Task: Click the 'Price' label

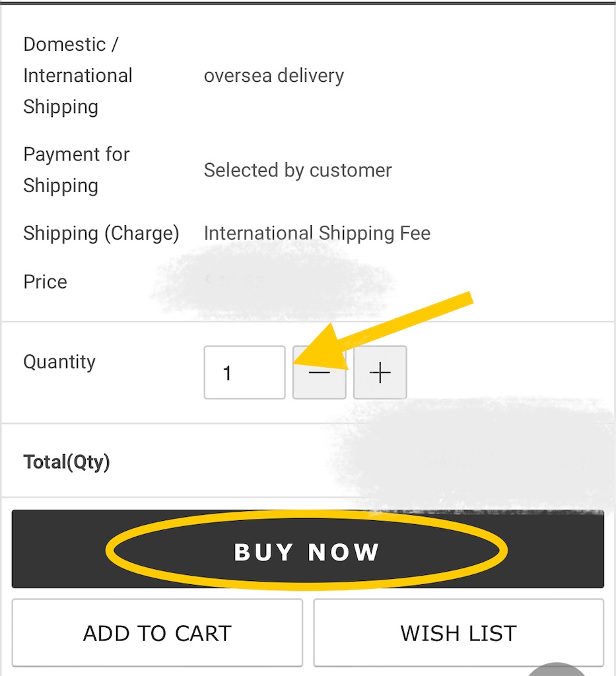Action: click(46, 282)
